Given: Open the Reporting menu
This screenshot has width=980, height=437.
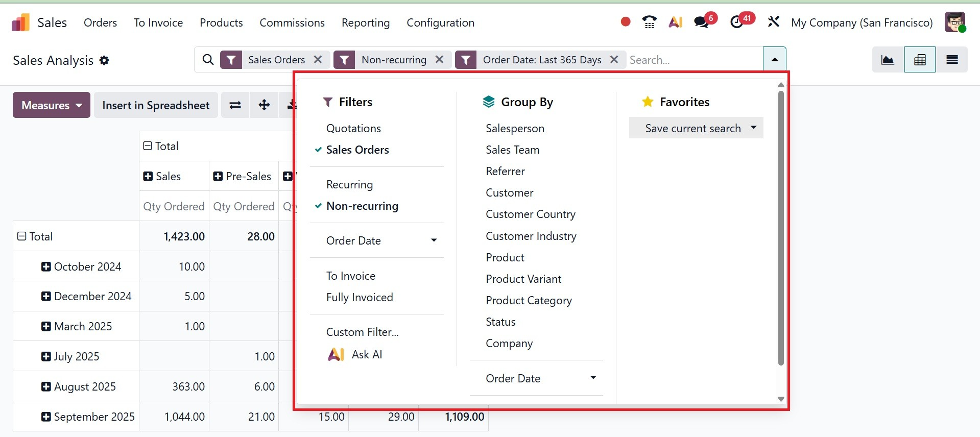Looking at the screenshot, I should tap(366, 22).
